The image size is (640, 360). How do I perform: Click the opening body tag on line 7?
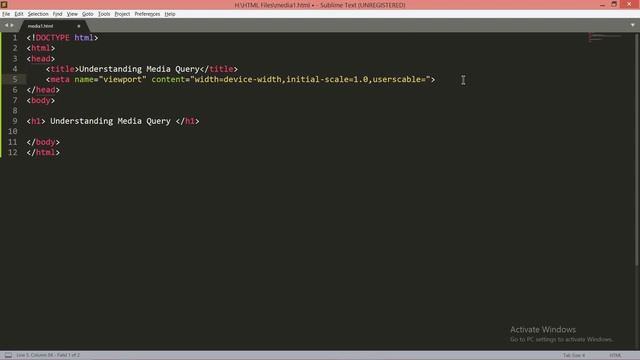pos(41,100)
